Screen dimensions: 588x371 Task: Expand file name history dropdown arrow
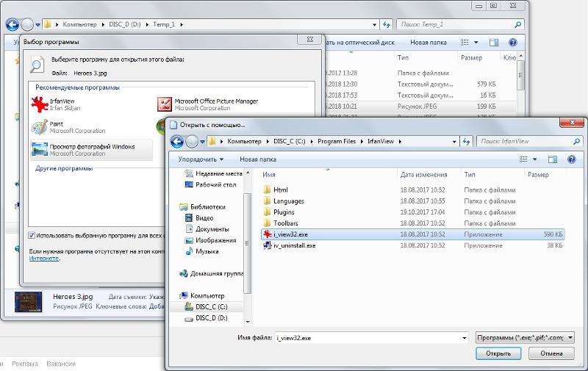pos(465,338)
